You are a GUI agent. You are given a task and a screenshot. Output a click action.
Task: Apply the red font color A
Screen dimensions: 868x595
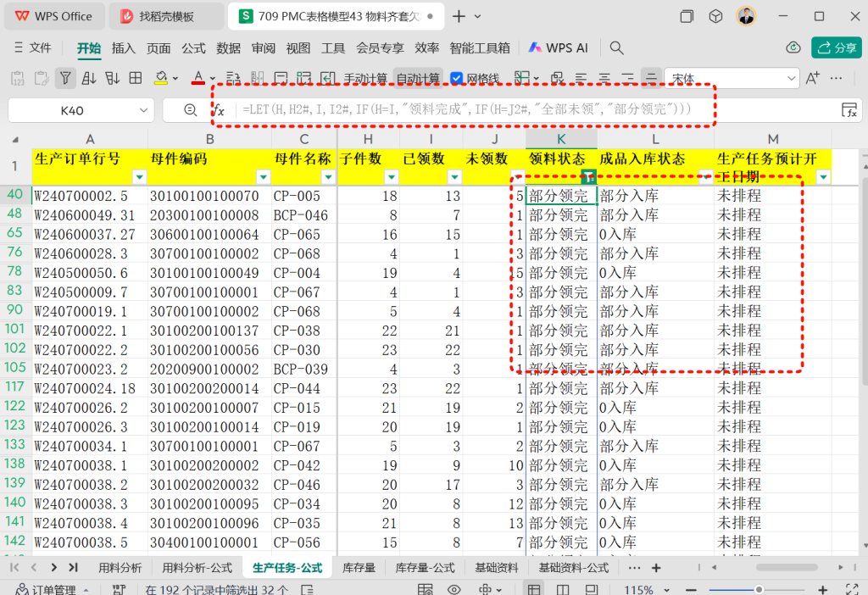[198, 79]
